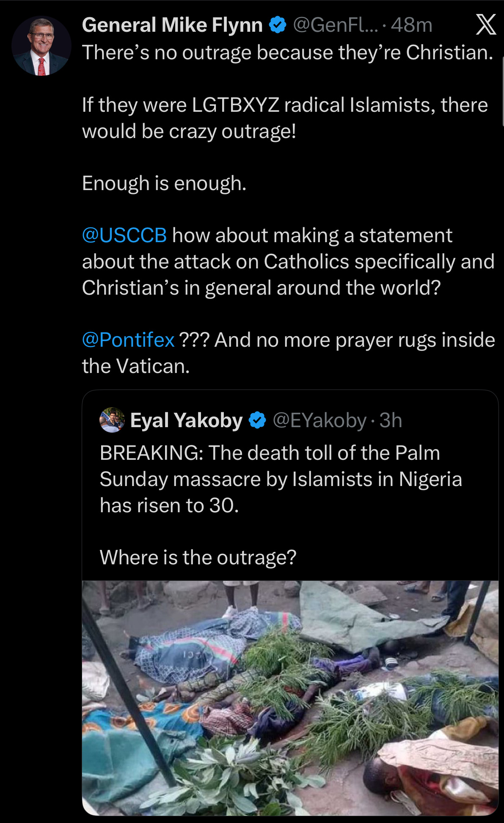Click the X logo icon
The width and height of the screenshot is (504, 823).
(x=485, y=25)
